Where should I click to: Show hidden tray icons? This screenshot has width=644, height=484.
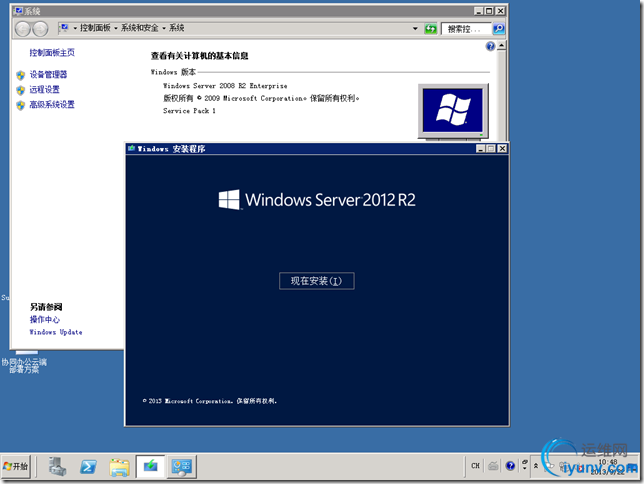point(536,466)
